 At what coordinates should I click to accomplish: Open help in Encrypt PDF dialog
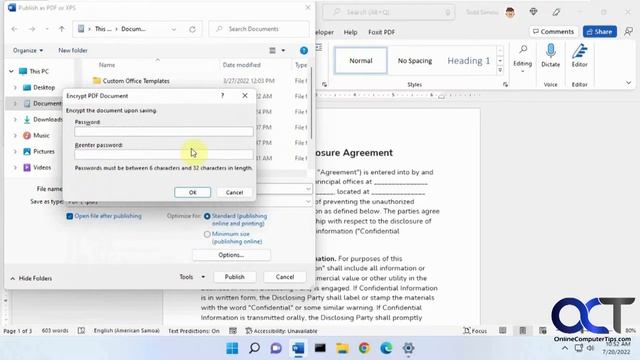222,96
